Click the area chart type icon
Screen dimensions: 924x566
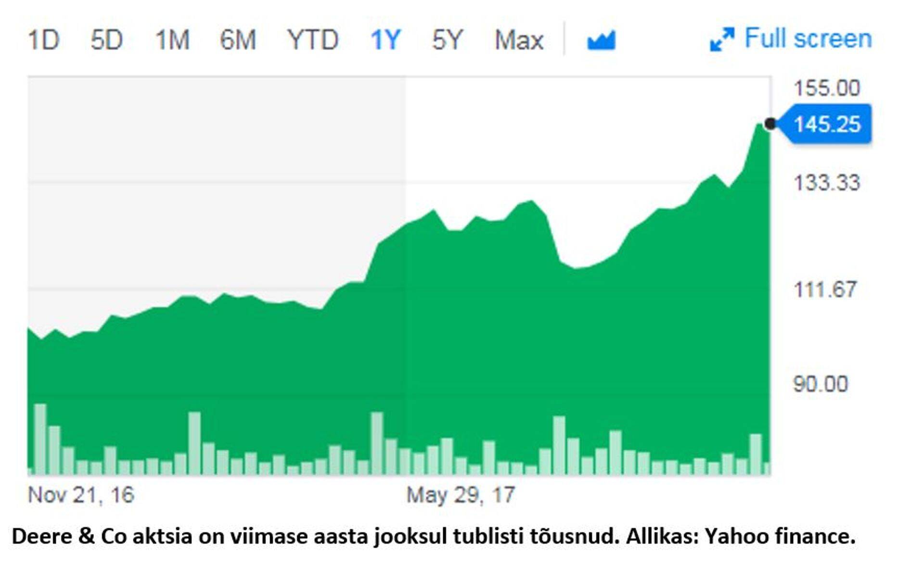coord(601,40)
